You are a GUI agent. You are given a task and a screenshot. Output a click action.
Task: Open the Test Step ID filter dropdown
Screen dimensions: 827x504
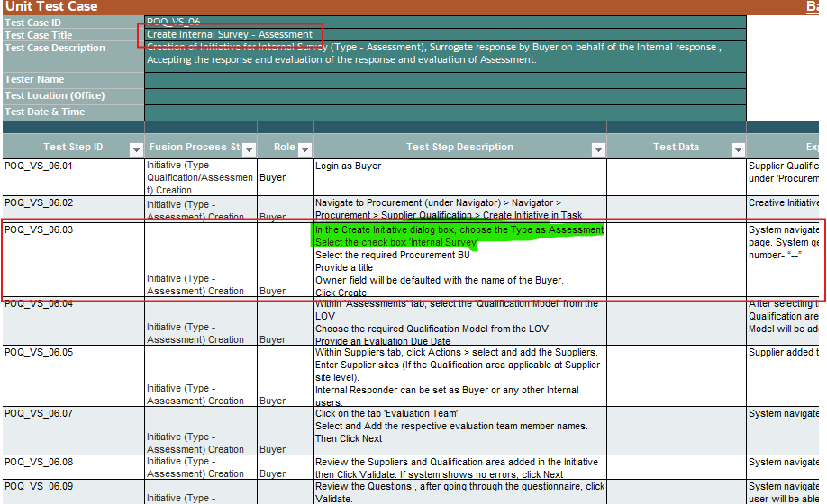[136, 150]
